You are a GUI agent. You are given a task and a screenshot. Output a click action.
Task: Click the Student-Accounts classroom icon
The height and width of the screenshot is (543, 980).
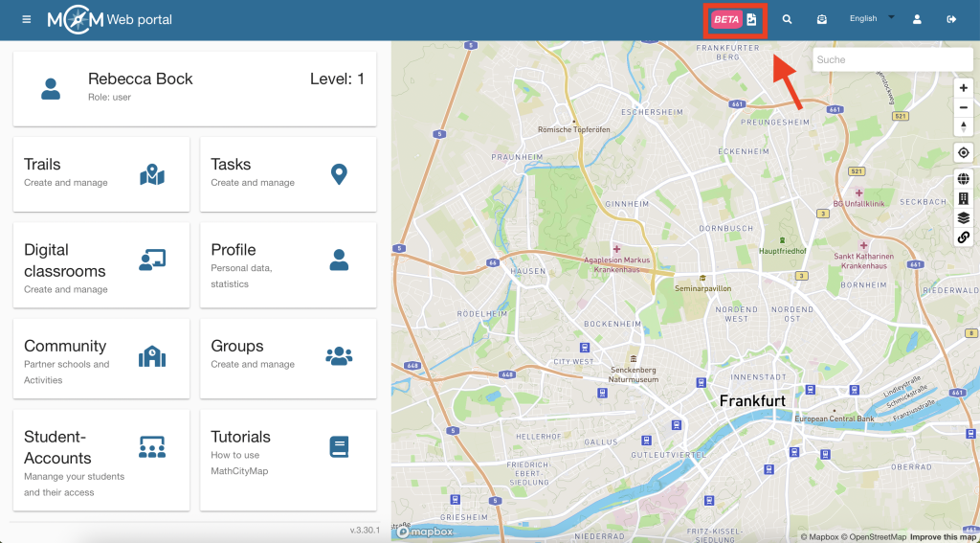click(152, 447)
